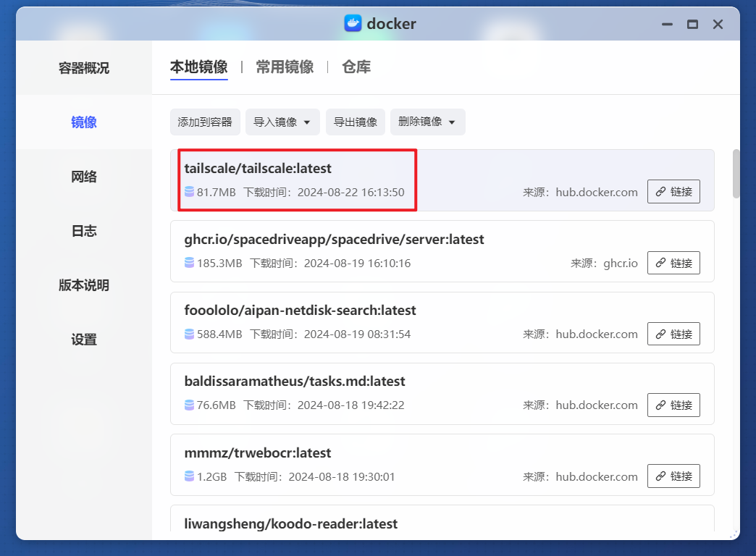Select baldissaramatheus/tasks.md:latest image name
Image resolution: width=756 pixels, height=556 pixels.
[x=295, y=381]
